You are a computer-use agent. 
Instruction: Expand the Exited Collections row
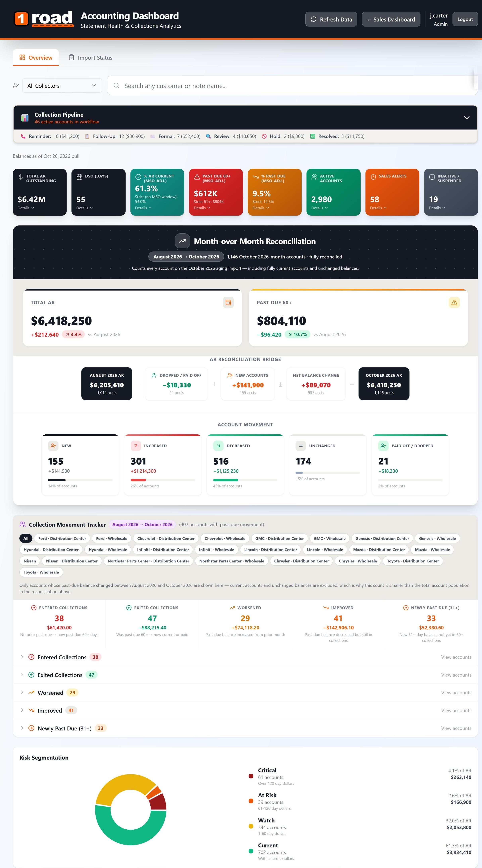pyautogui.click(x=245, y=675)
